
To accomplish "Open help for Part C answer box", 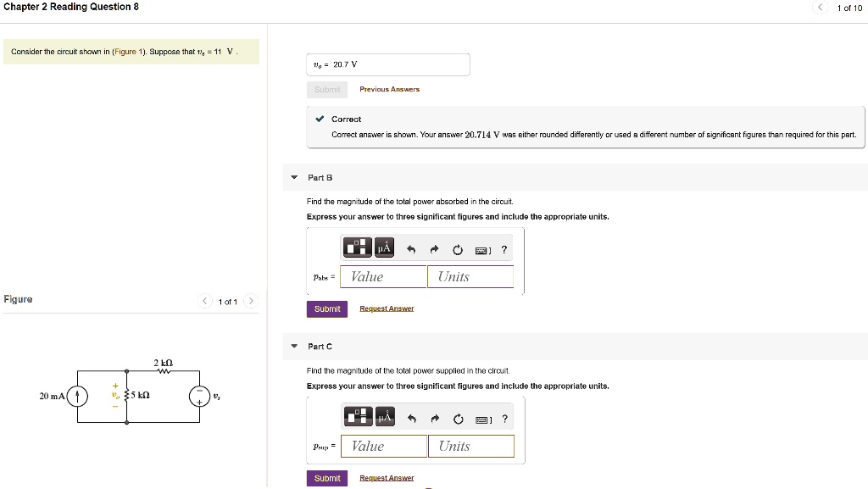I will click(504, 419).
